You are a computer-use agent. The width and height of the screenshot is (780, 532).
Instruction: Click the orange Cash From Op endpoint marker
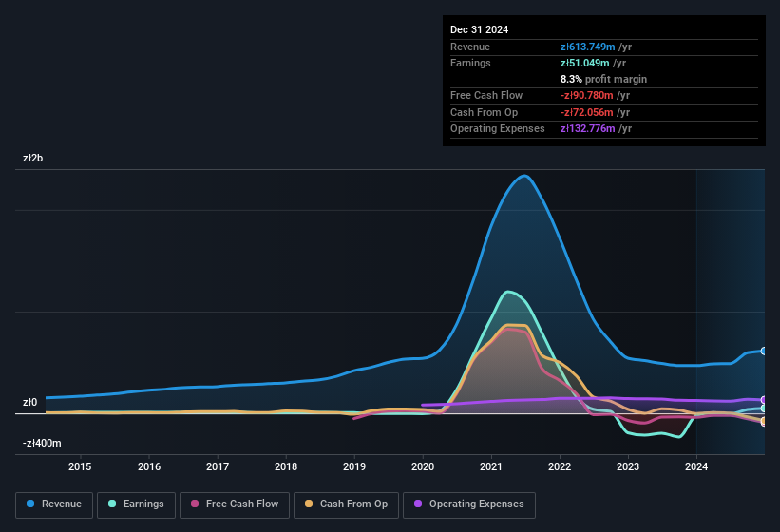(763, 421)
